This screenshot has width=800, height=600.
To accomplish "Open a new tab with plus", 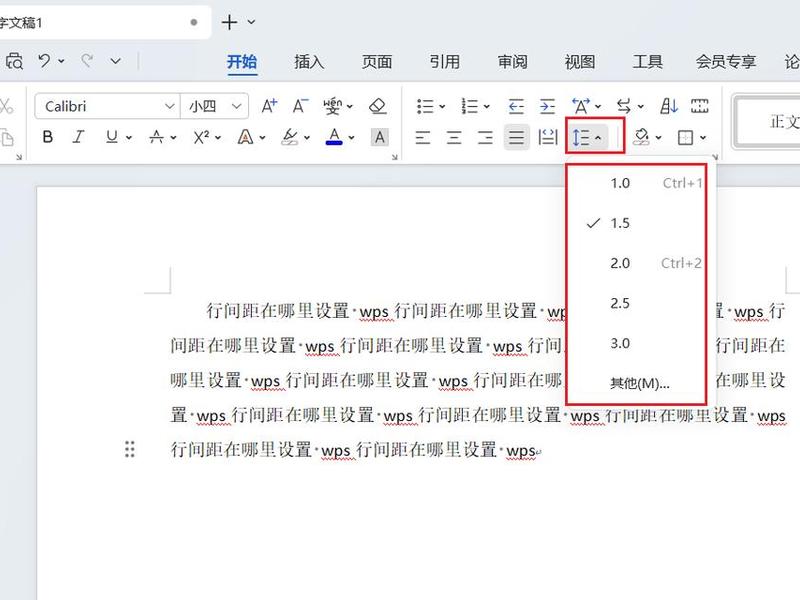I will 230,22.
